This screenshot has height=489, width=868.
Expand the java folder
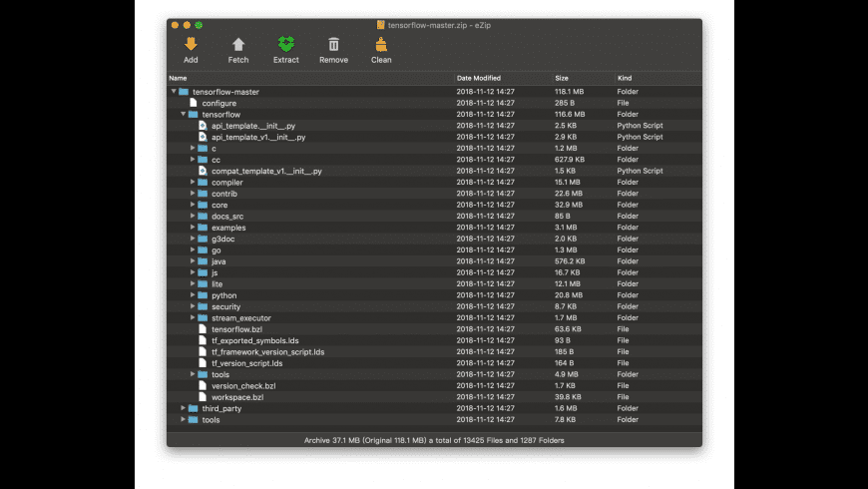tap(193, 261)
